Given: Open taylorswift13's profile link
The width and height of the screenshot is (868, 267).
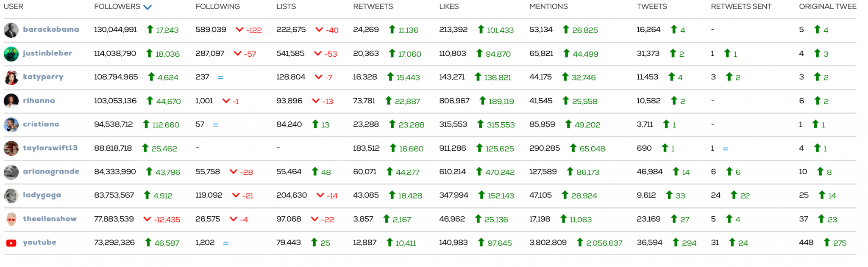Looking at the screenshot, I should tap(51, 148).
